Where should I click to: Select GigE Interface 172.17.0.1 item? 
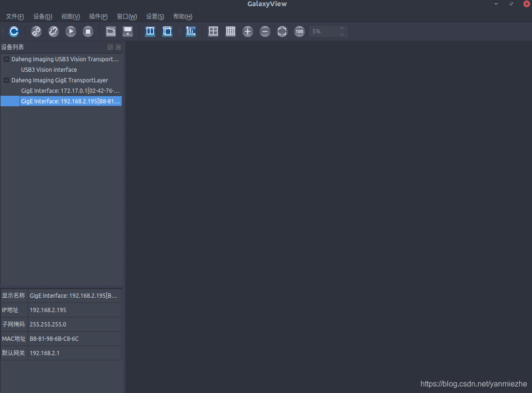pyautogui.click(x=61, y=90)
